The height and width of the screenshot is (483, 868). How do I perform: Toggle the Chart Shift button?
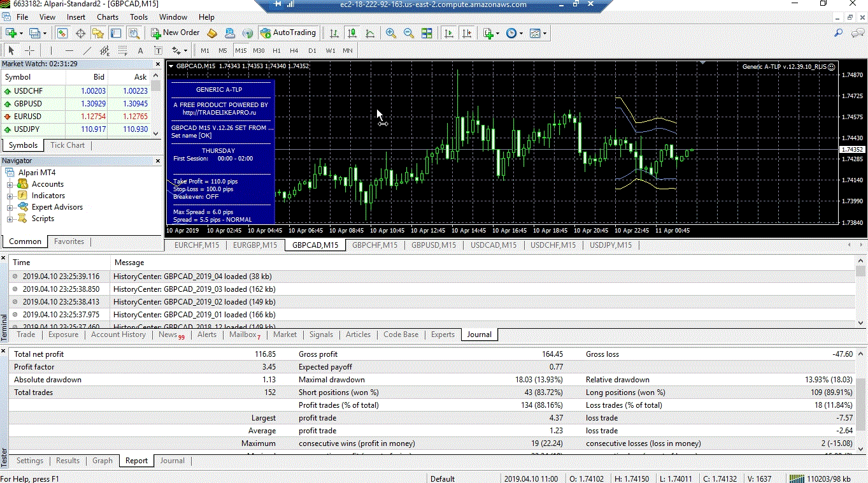point(467,33)
